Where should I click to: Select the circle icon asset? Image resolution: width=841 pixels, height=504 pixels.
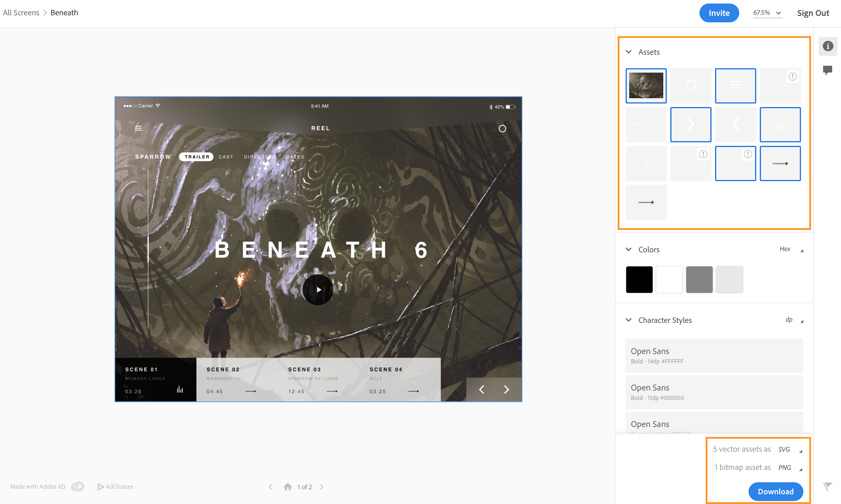(690, 86)
